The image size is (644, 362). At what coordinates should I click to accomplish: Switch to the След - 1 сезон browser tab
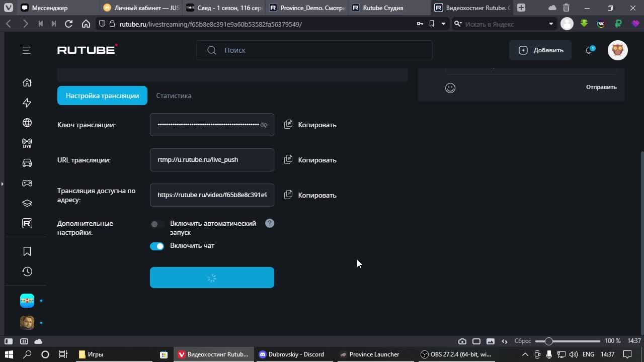pyautogui.click(x=223, y=8)
